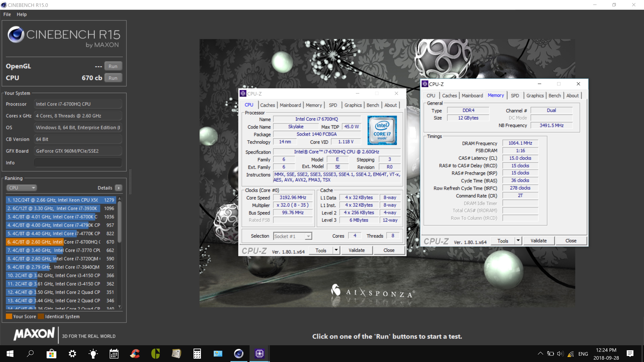Switch to CPU-Z taskbar icon
The width and height of the screenshot is (644, 362).
[x=259, y=353]
